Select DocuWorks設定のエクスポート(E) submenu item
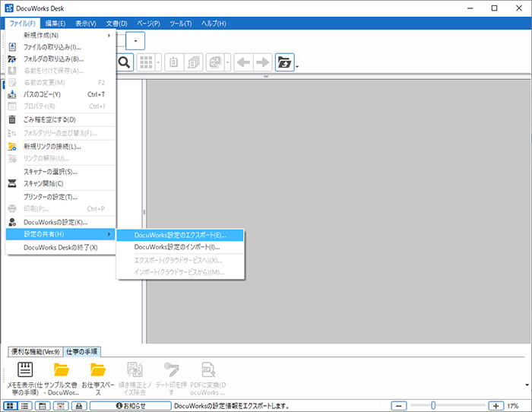This screenshot has height=412, width=532. (x=180, y=235)
